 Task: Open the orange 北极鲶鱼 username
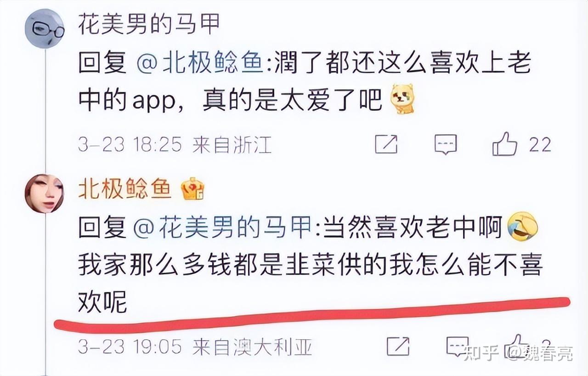coord(125,189)
